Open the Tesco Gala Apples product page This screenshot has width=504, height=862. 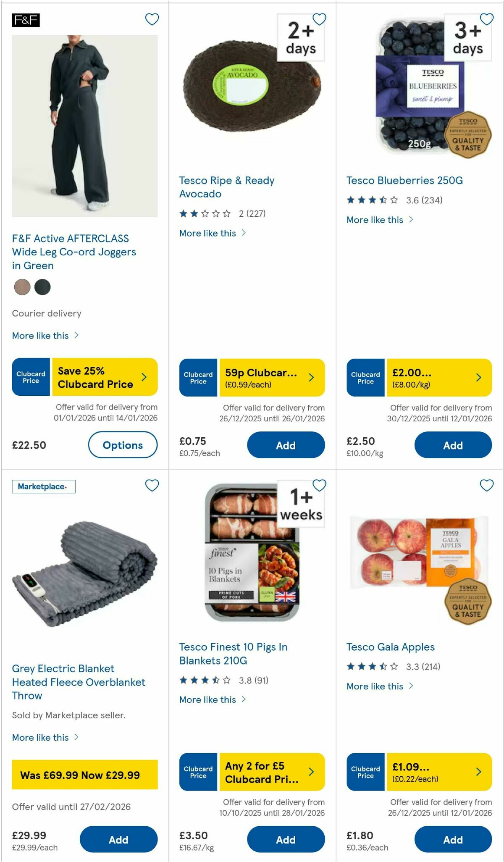pyautogui.click(x=390, y=647)
